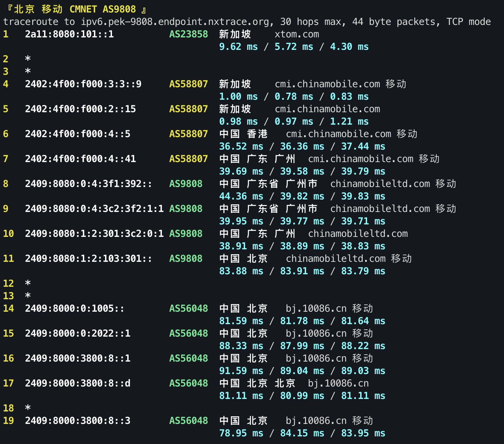The image size is (504, 444).
Task: Select the 38.91 ms latency value
Action: click(241, 246)
